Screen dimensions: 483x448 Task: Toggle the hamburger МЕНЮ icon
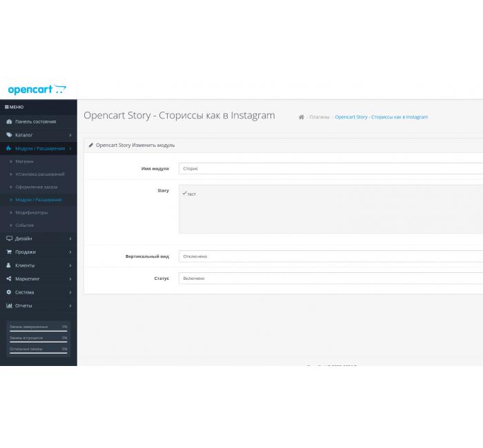click(x=6, y=107)
